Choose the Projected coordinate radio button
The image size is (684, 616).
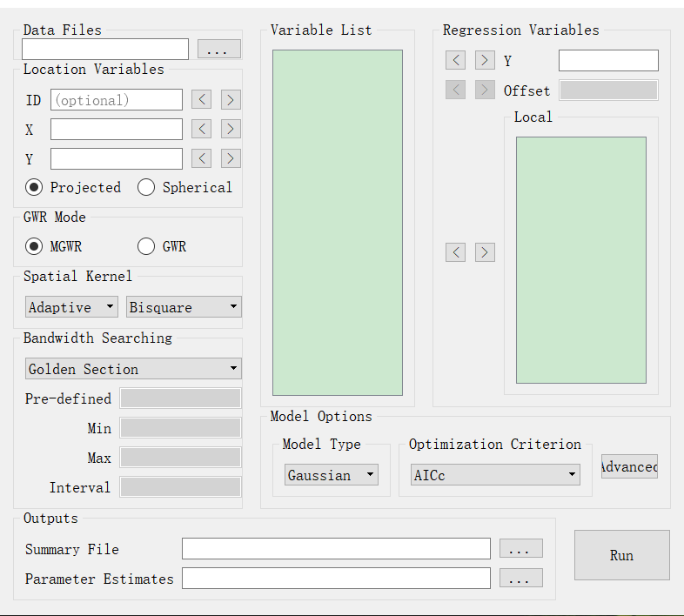(x=34, y=187)
